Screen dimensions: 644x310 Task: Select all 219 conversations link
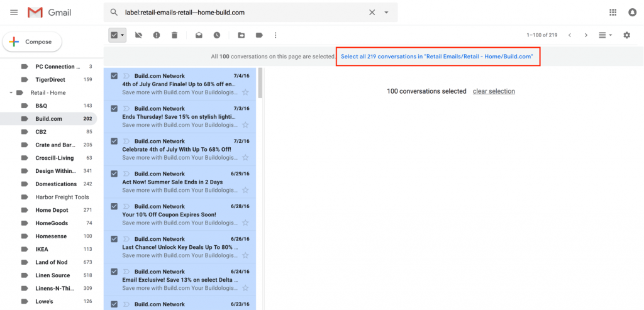coord(437,56)
